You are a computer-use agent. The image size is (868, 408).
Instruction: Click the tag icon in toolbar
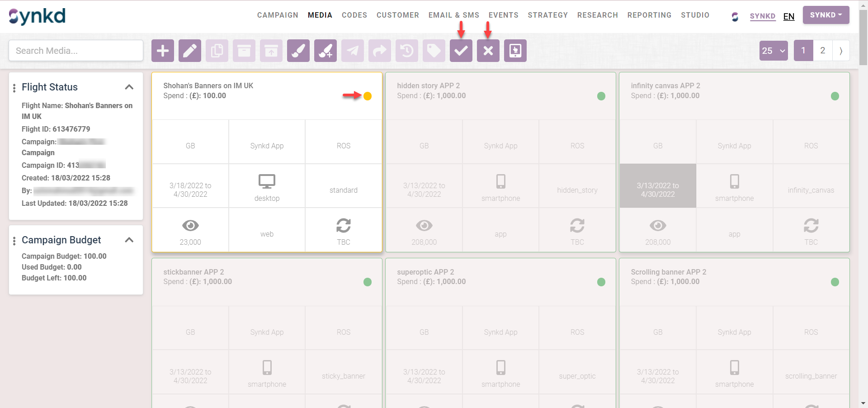pos(434,51)
